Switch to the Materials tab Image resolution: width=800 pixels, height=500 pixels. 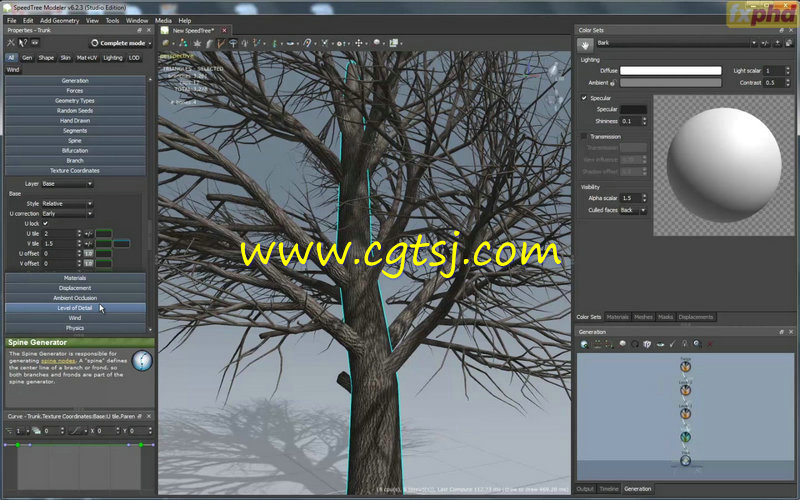click(617, 317)
